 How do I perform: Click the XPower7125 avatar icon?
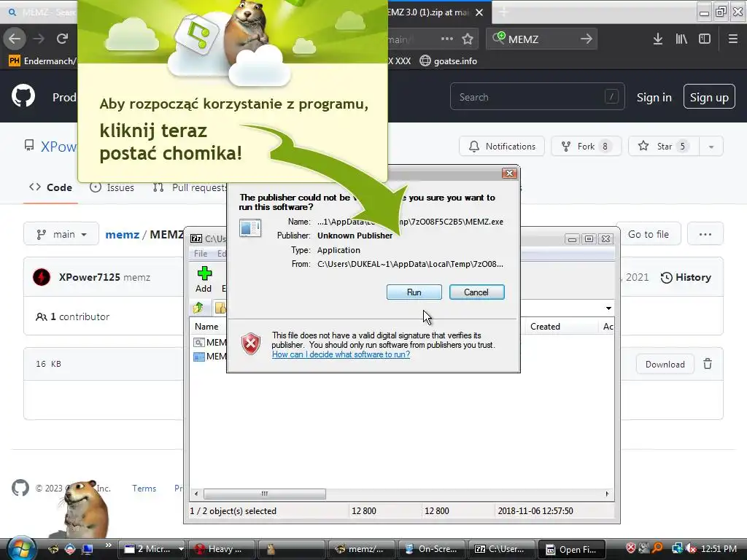[x=42, y=277]
